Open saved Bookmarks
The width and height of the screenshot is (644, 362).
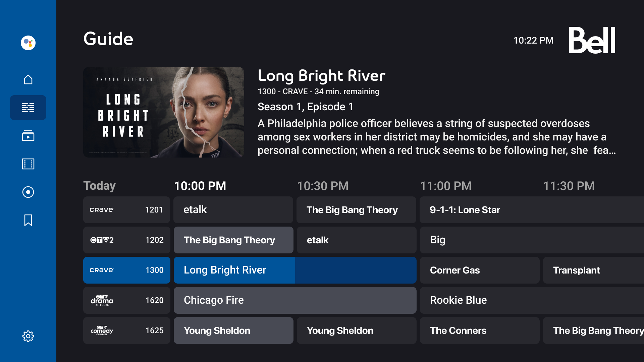[x=28, y=220]
